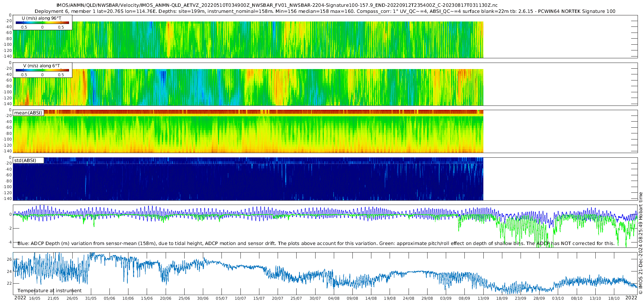Click the 26 tick on temperature axis

coord(10,259)
